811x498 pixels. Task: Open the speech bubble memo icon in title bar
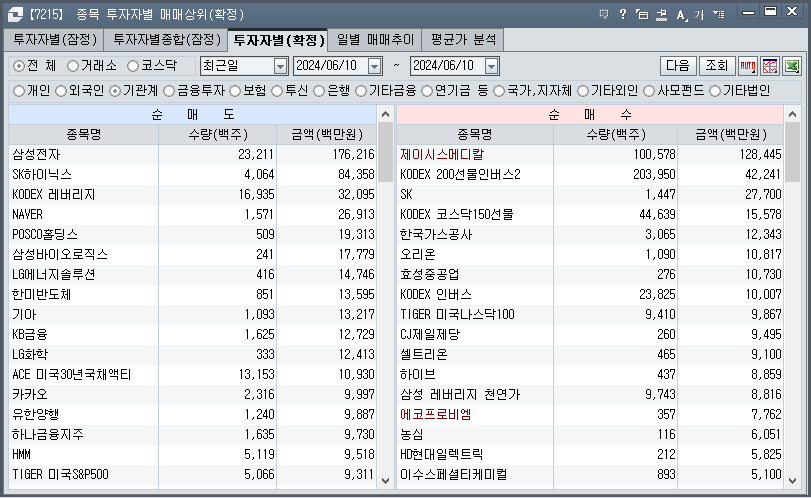coord(604,14)
